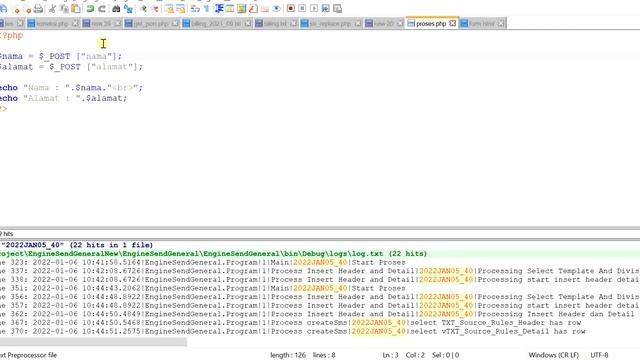
Task: Click Run Macro Multiple Times icon
Action: pyautogui.click(x=325, y=9)
